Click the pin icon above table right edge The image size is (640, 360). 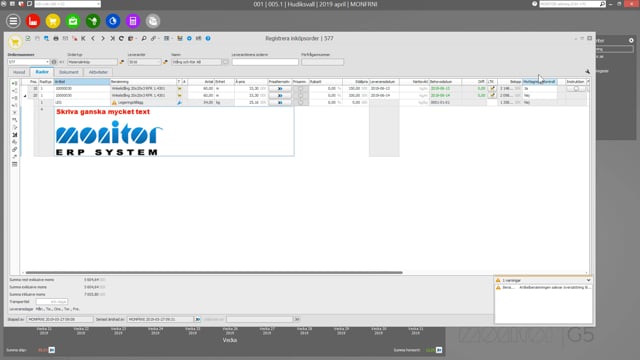click(587, 72)
